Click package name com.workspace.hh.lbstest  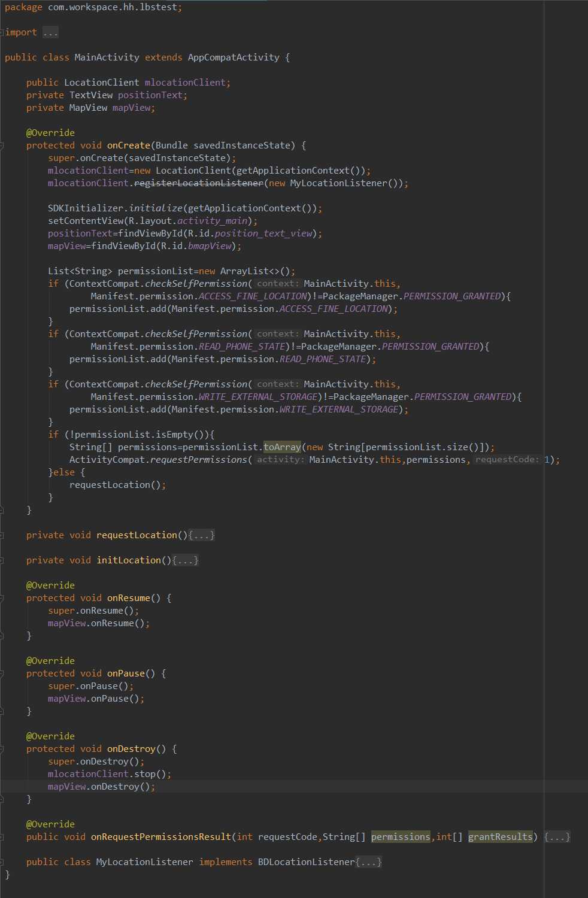(x=113, y=7)
